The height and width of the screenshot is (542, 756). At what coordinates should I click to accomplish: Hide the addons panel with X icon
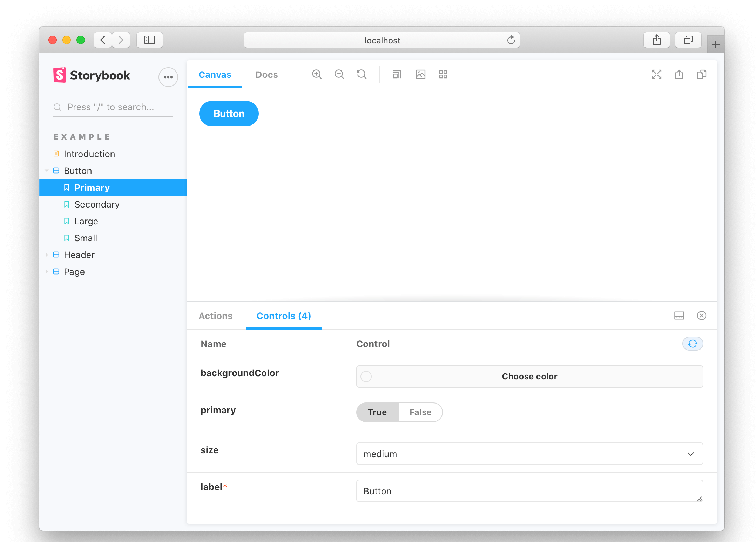(x=702, y=316)
